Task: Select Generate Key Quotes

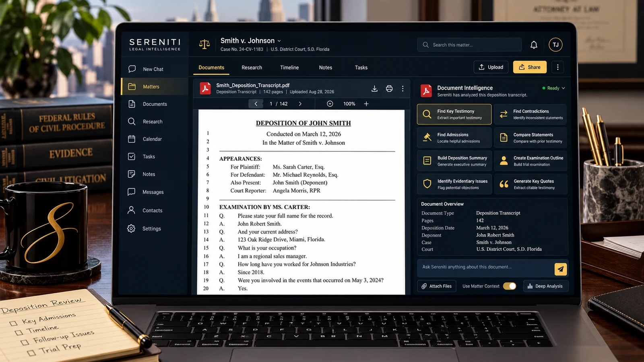Action: (x=530, y=184)
